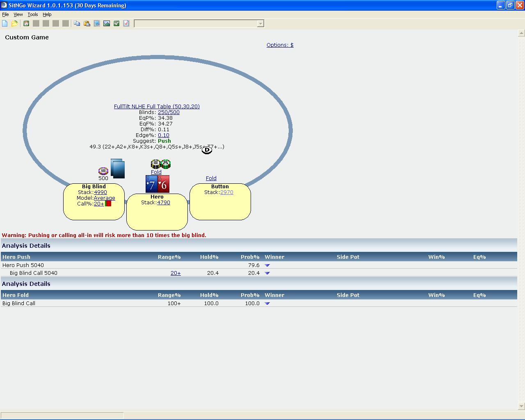
Task: Expand Hero Fold Big Blind Call arrow
Action: pos(267,304)
